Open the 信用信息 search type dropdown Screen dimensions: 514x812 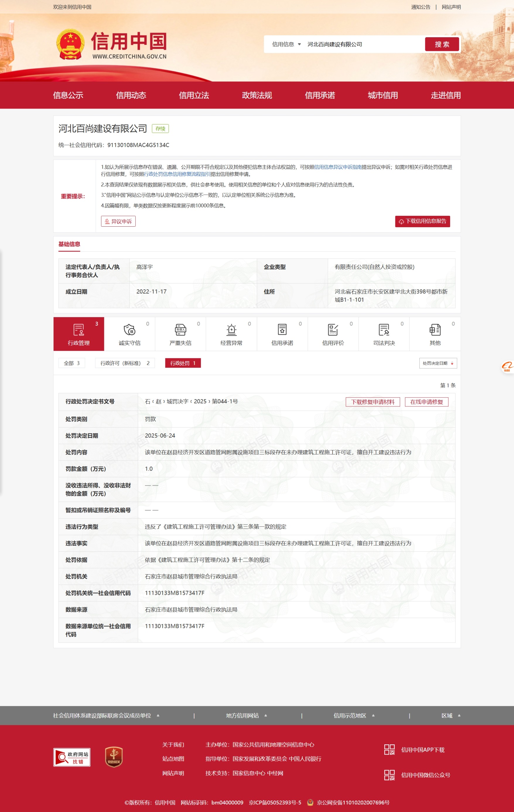click(x=286, y=44)
